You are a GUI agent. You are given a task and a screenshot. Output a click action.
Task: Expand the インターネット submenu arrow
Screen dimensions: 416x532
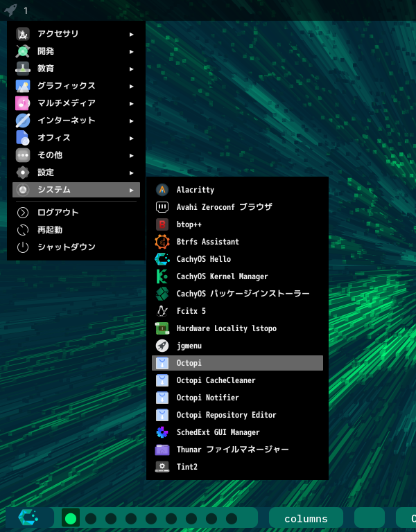pos(131,121)
